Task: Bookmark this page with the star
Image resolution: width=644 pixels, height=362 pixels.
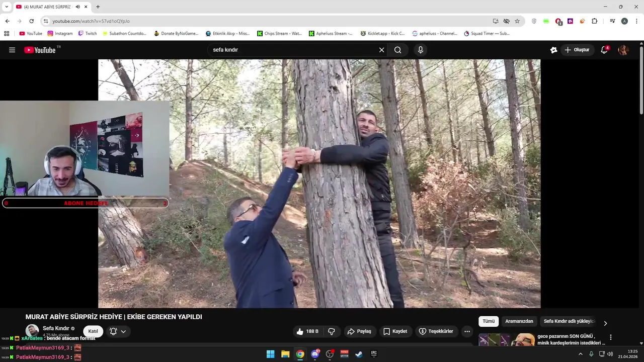Action: coord(517,21)
